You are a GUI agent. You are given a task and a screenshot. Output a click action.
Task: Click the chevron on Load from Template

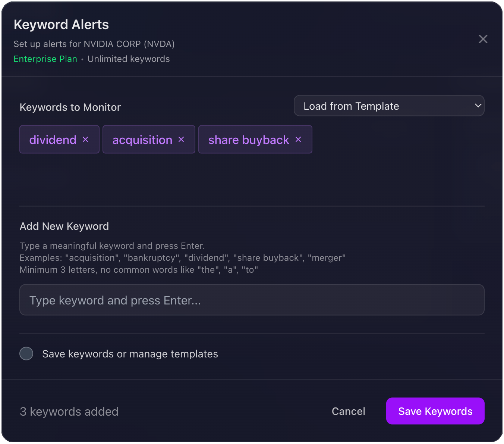tap(478, 106)
